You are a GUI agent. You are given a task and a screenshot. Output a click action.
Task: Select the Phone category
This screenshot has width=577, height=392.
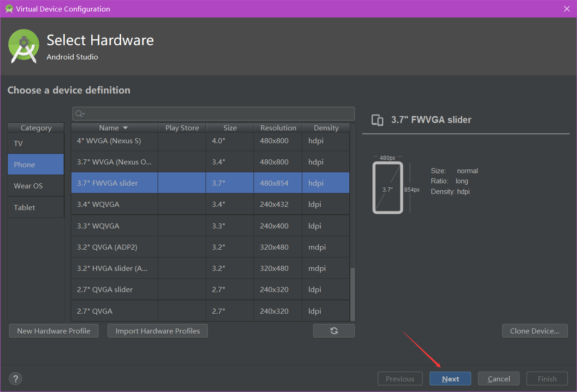[x=36, y=164]
